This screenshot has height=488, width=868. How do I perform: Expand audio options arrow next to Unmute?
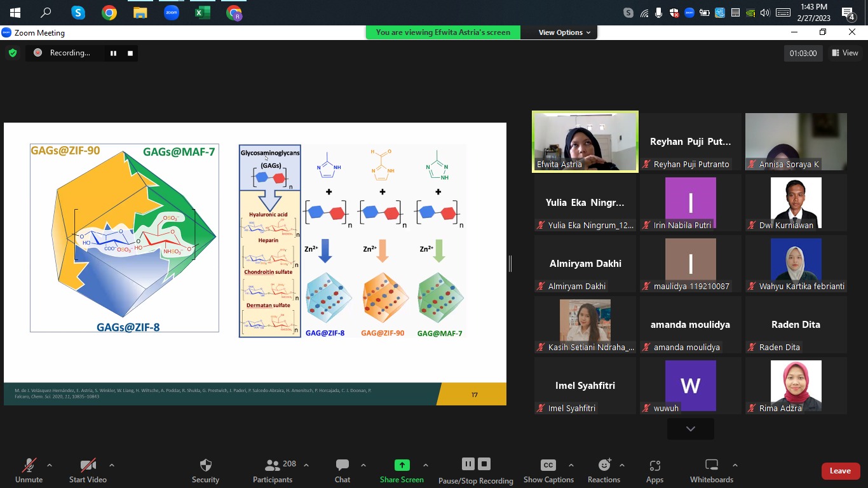tap(50, 465)
